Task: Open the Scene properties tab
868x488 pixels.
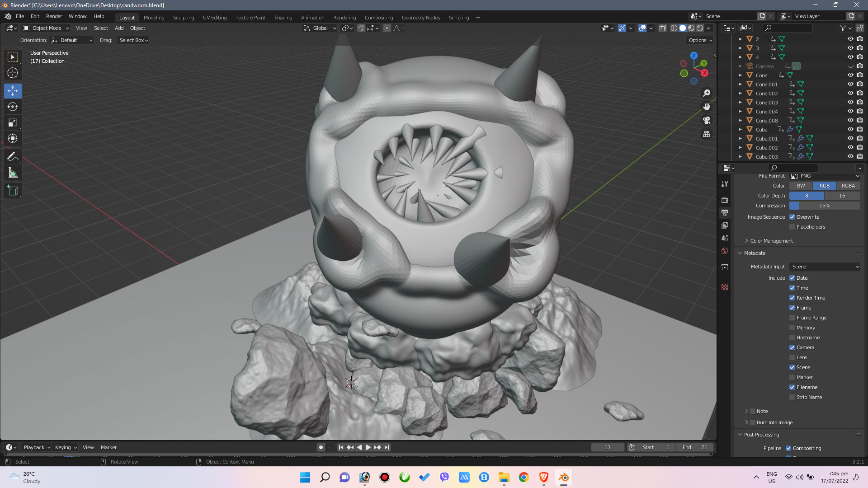Action: coord(725,238)
